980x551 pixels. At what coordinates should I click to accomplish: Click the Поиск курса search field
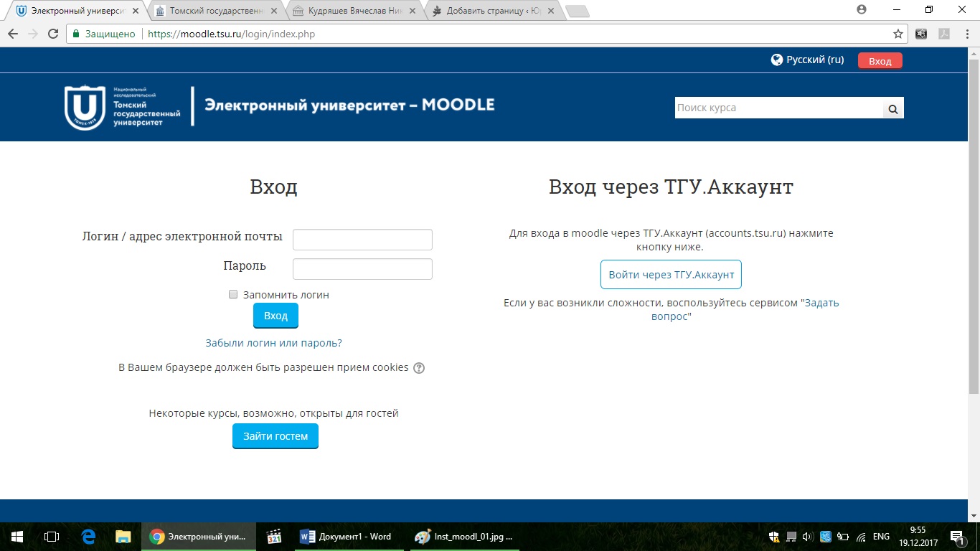coord(778,108)
